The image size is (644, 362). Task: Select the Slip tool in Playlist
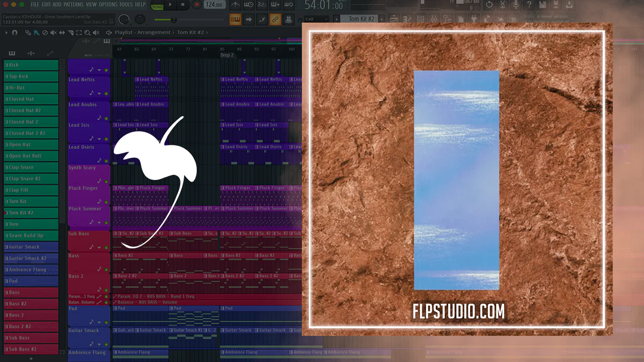62,33
